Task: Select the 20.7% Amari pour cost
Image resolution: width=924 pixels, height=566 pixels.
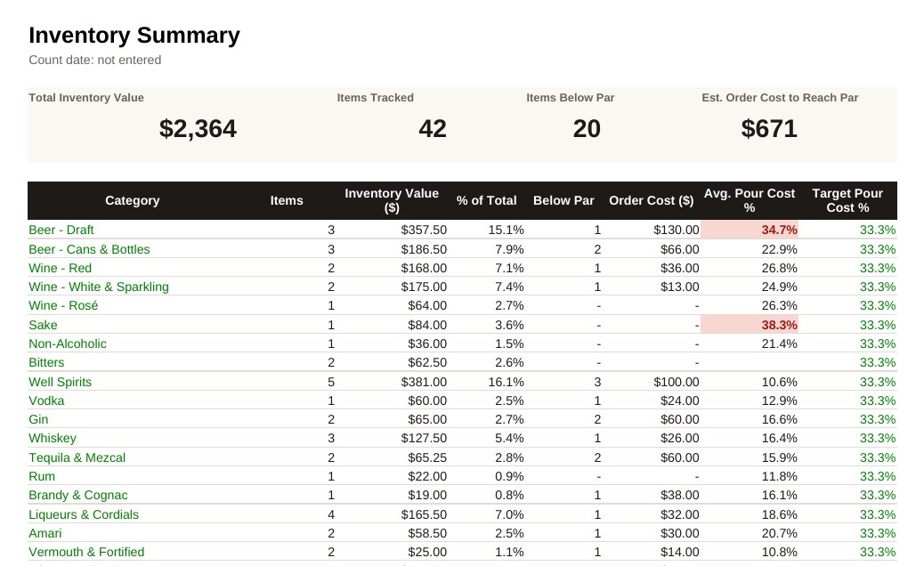Action: click(779, 534)
